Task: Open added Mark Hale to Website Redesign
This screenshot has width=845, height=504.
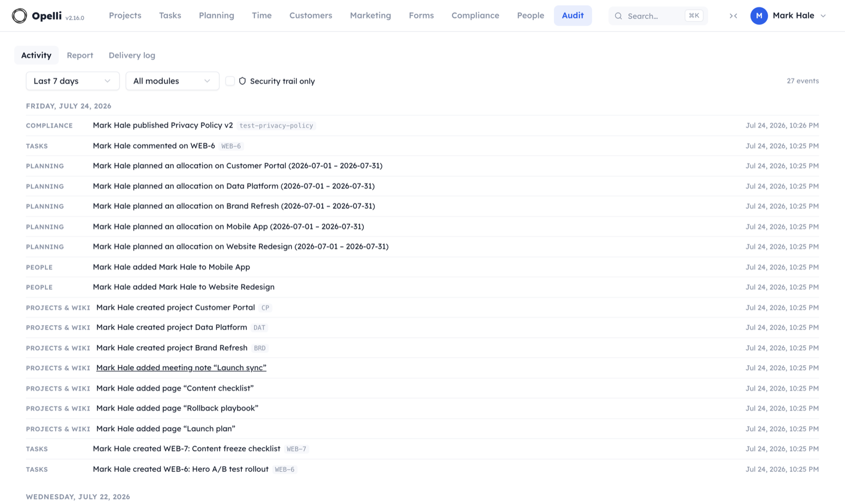Action: (183, 287)
